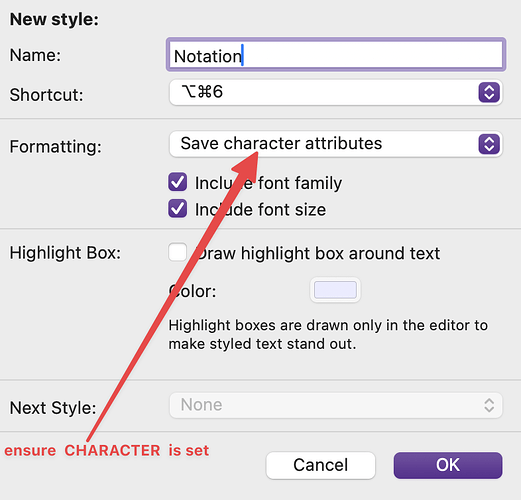The width and height of the screenshot is (521, 500).
Task: Open the Shortcut popup showing ⌥⌘6
Action: (x=336, y=92)
